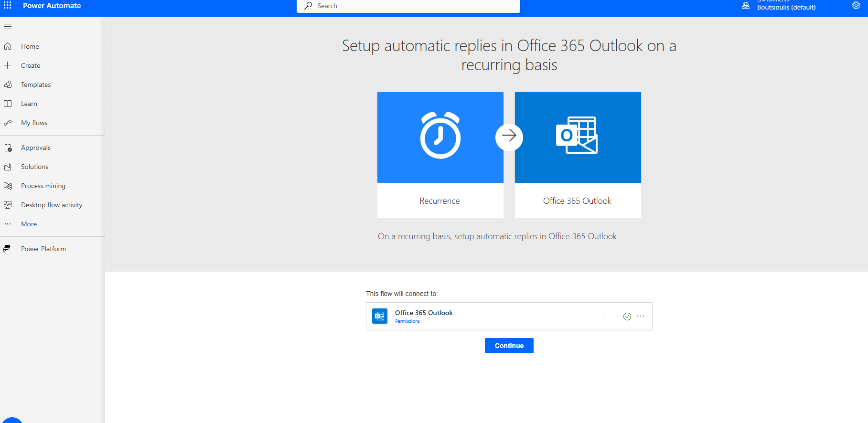
Task: Click the Create plus icon
Action: coord(8,65)
